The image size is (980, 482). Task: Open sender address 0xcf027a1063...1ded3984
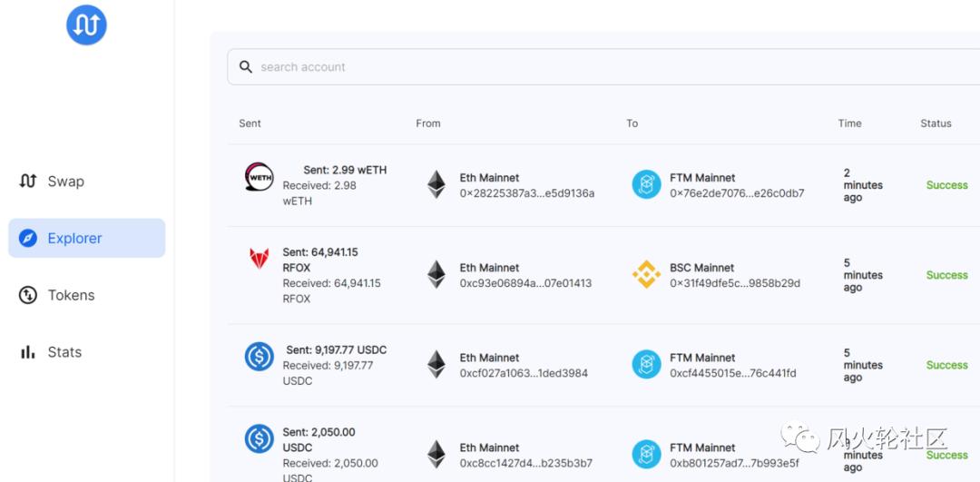coord(524,373)
